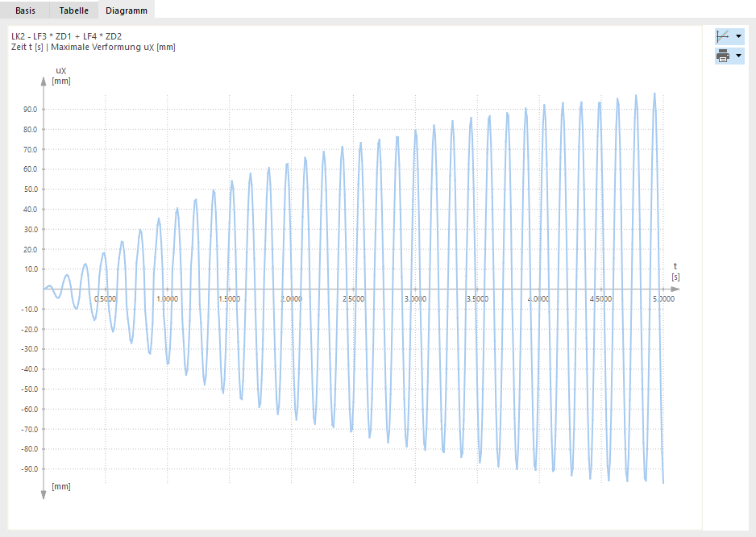Click the 1.0000 time axis label
Viewport: 756px width, 537px height.
pyautogui.click(x=168, y=298)
